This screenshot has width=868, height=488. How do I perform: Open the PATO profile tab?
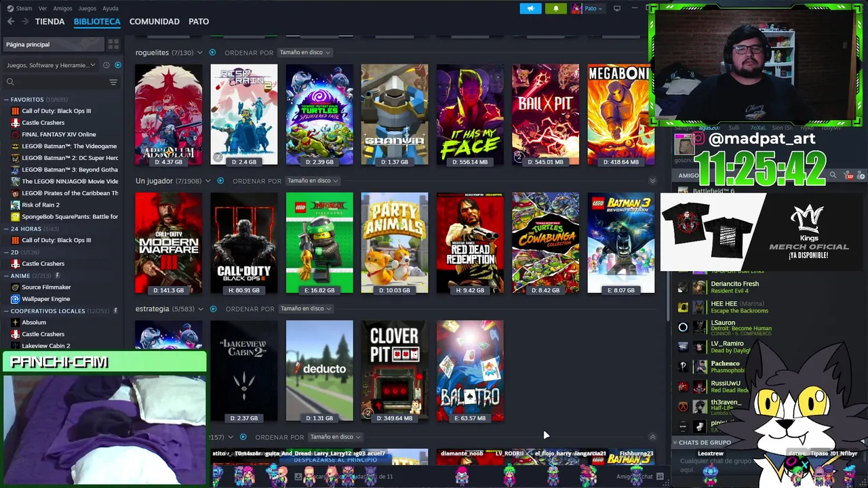pos(199,22)
